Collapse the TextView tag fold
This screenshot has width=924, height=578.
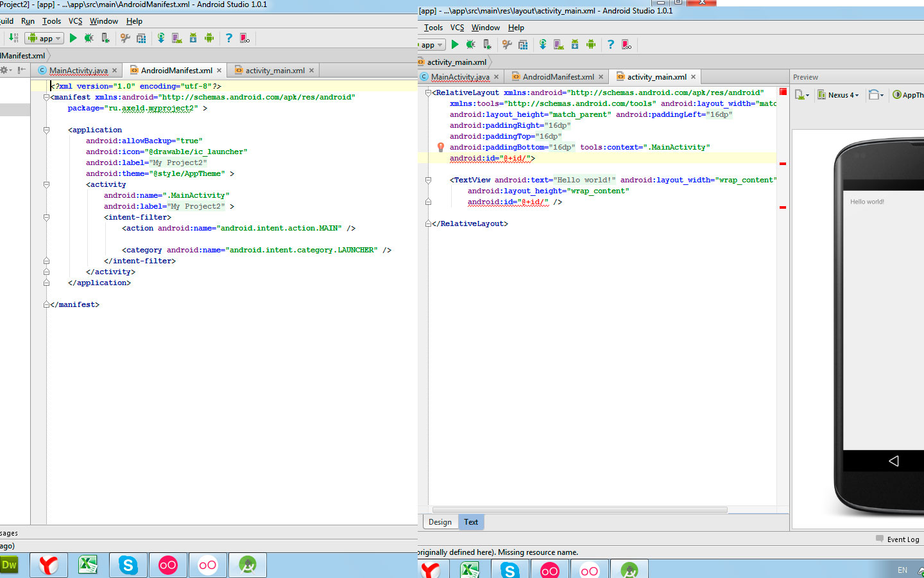428,180
